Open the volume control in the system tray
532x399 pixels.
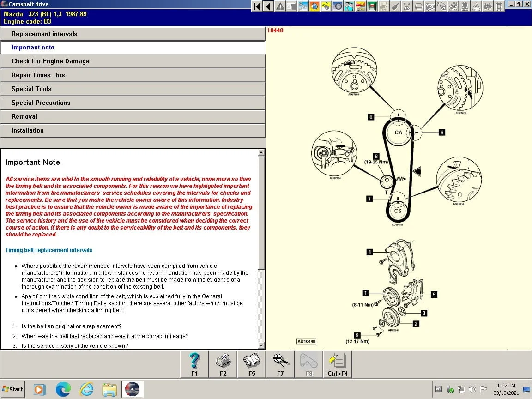pos(473,389)
